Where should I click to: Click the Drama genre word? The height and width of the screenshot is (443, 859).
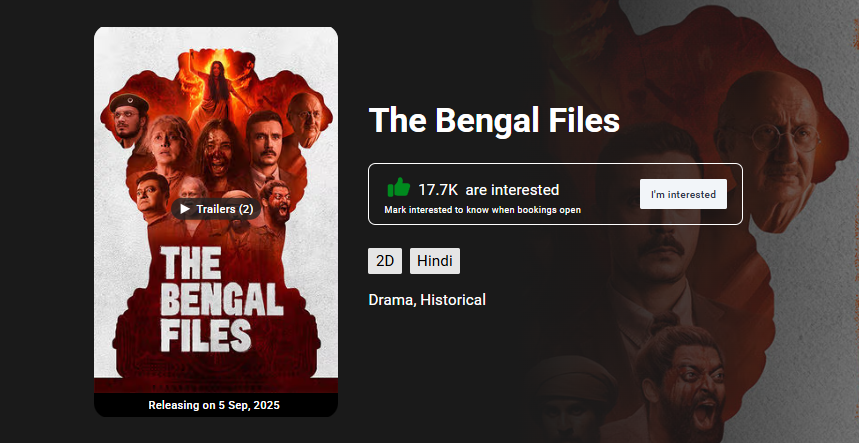click(x=391, y=299)
